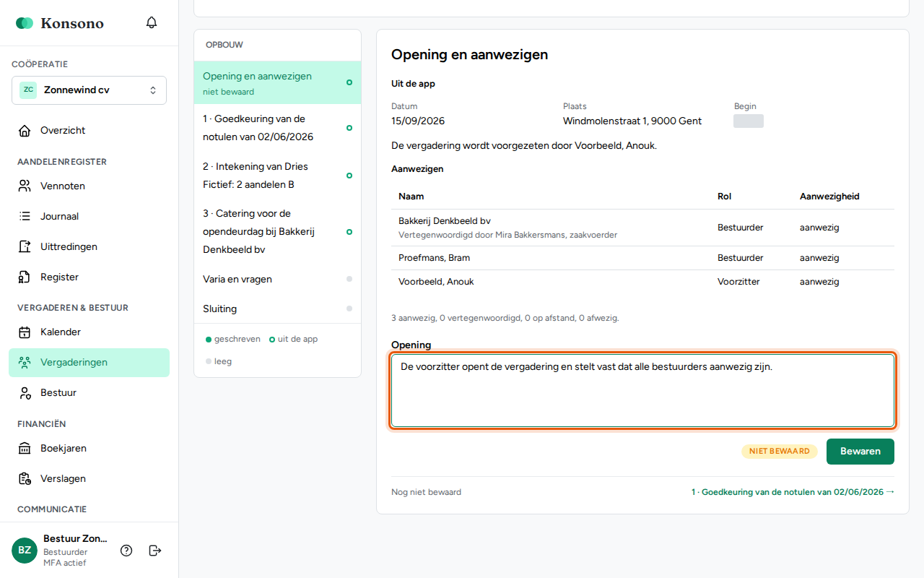The width and height of the screenshot is (924, 578).
Task: Open Boekjaren in the sidebar
Action: pos(89,449)
